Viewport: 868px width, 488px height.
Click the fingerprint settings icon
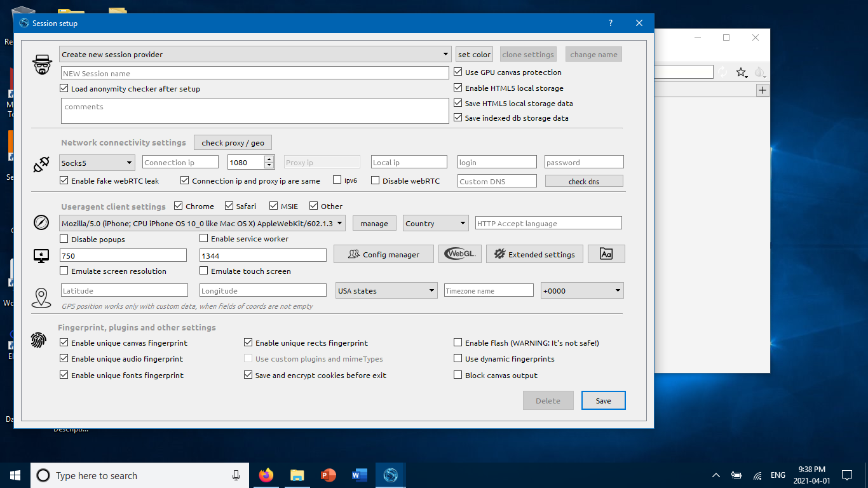pyautogui.click(x=39, y=341)
